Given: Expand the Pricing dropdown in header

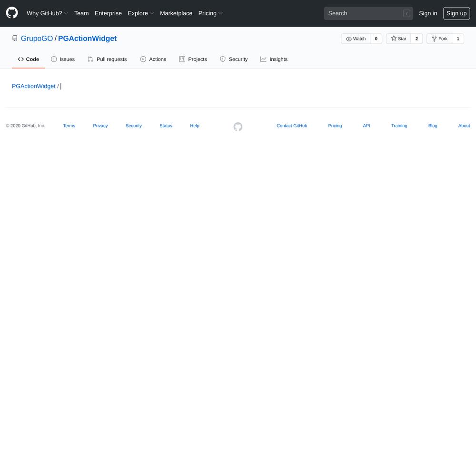Looking at the screenshot, I should tap(210, 13).
